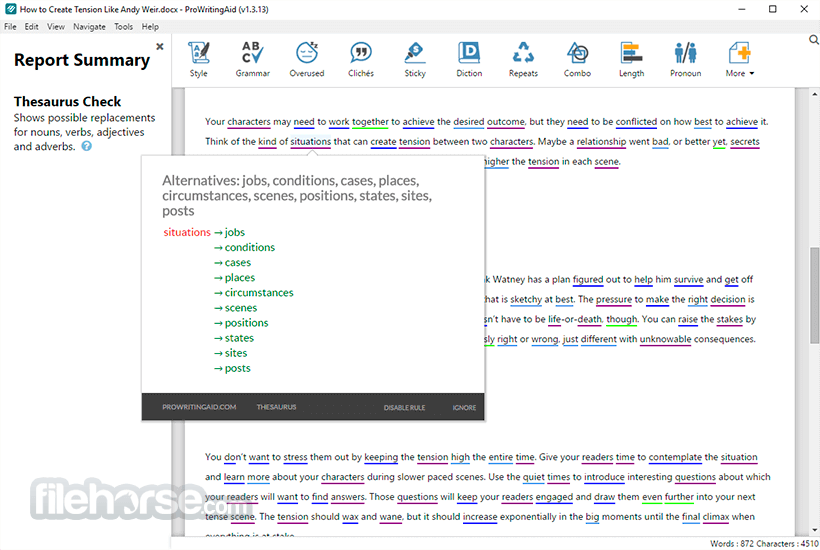Maximize the ProWritingAid window
This screenshot has height=550, width=820.
tap(772, 9)
